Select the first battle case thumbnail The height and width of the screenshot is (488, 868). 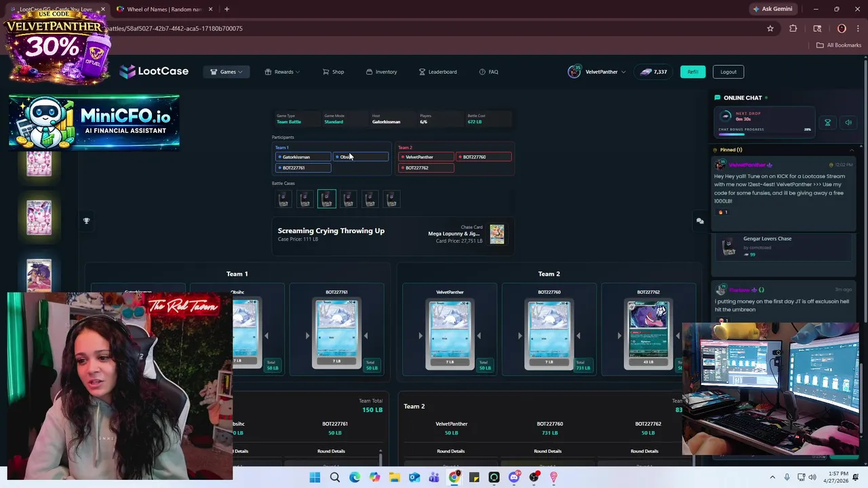point(283,199)
